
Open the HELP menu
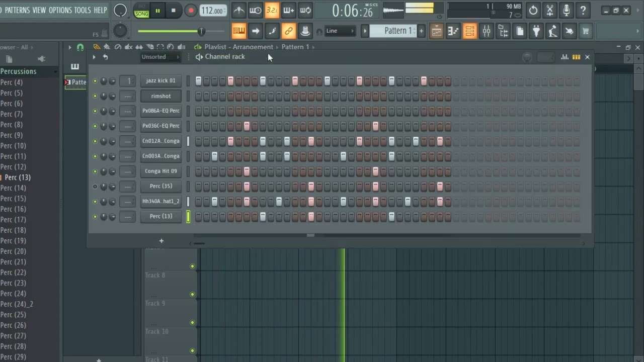tap(100, 10)
